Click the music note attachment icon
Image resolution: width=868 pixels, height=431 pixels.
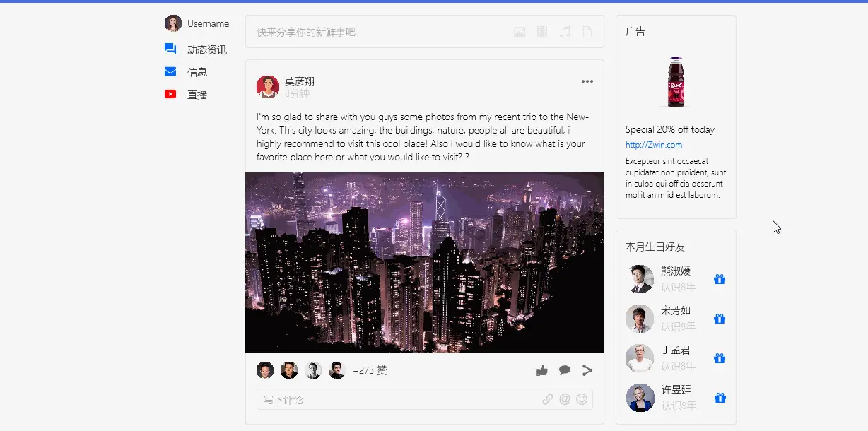click(x=565, y=32)
